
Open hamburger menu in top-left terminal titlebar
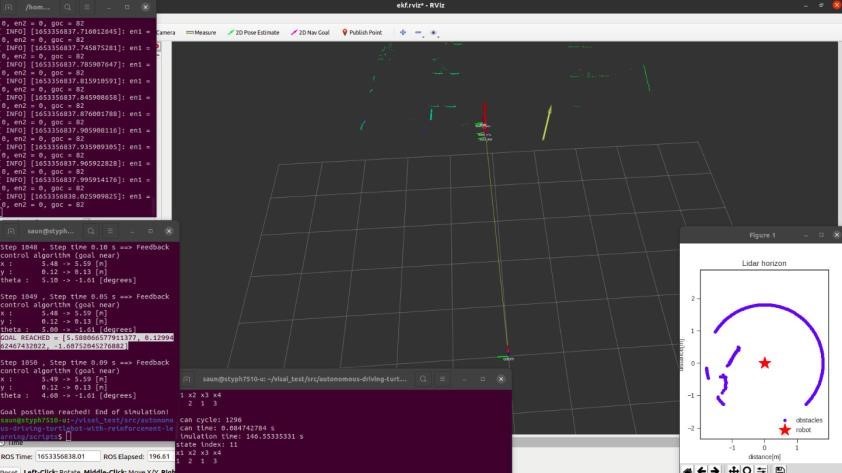click(87, 6)
